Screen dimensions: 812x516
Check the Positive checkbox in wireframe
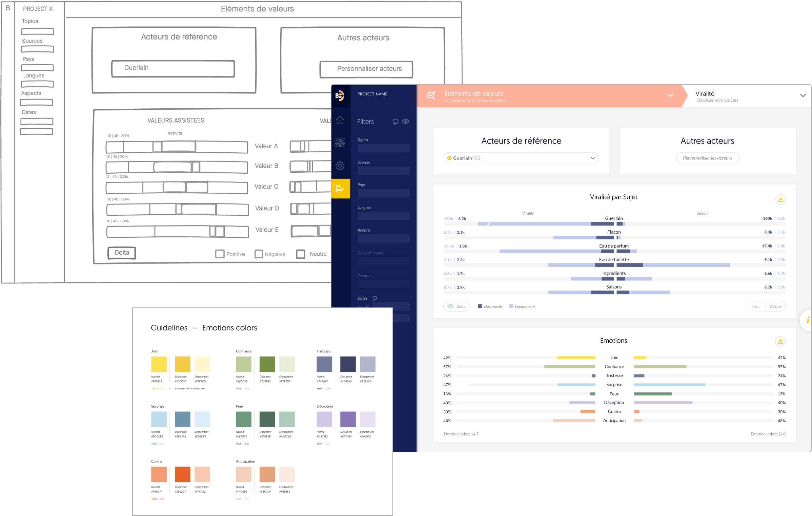click(220, 254)
